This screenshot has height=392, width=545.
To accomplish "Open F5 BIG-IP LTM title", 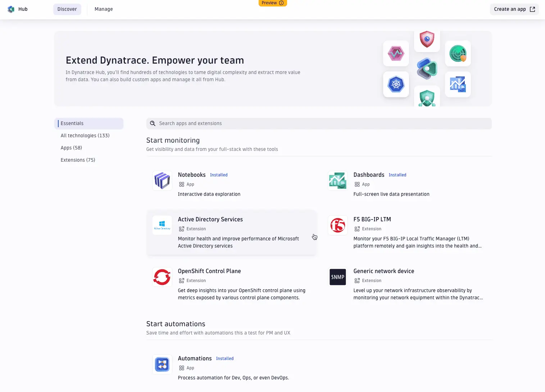I will [372, 219].
